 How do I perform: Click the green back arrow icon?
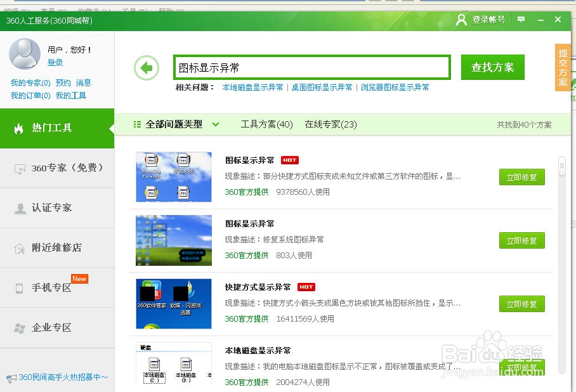tap(147, 67)
